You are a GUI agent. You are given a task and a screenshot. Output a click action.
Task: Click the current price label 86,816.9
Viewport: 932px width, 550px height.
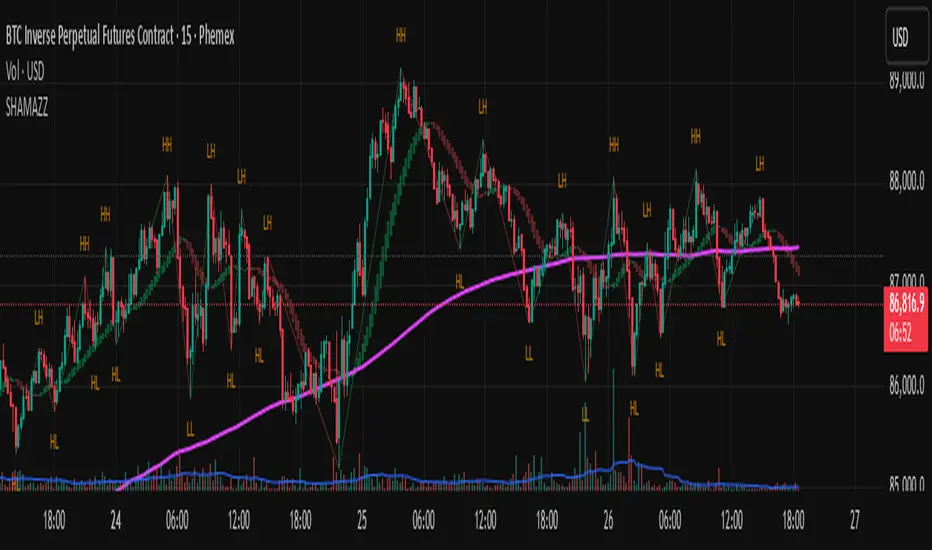906,303
